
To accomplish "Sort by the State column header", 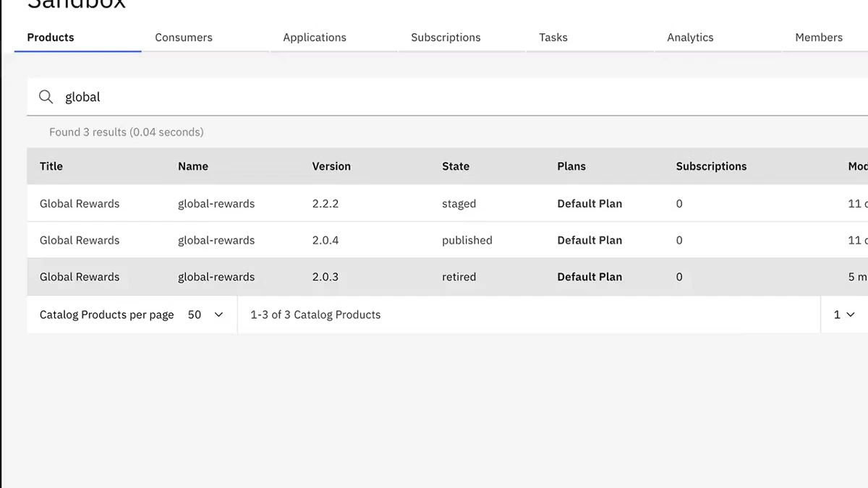I will (456, 166).
